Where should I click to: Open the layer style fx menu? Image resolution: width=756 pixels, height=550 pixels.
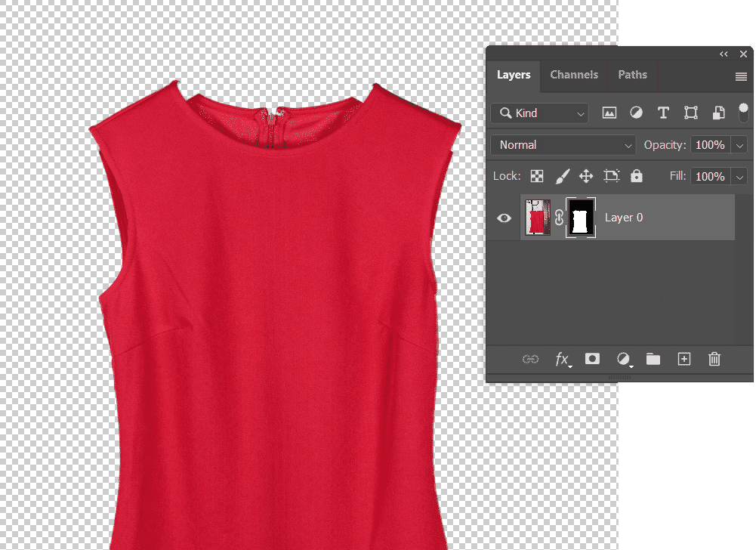(x=563, y=359)
